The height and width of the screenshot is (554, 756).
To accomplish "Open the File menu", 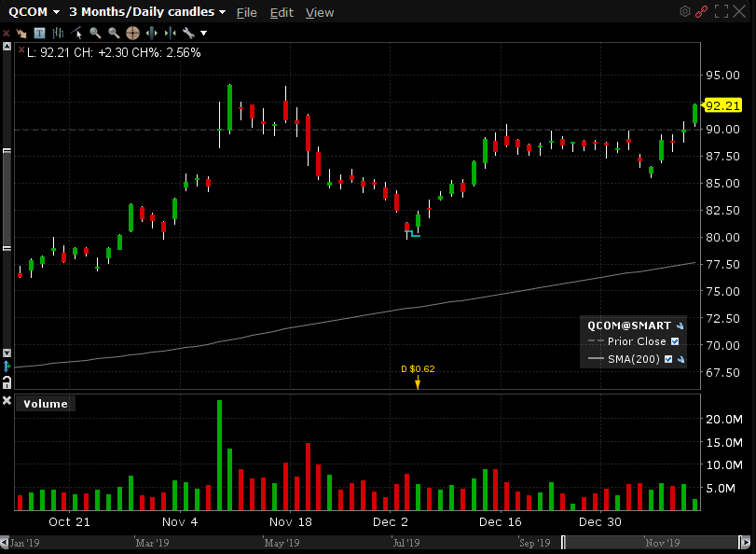I will point(247,12).
